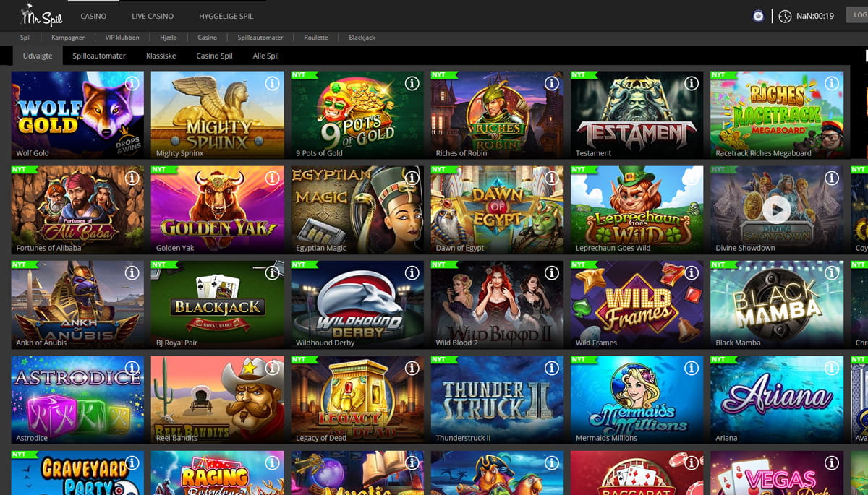Screen dimensions: 868x495
Task: Click Black Mamba info icon
Action: coord(831,273)
